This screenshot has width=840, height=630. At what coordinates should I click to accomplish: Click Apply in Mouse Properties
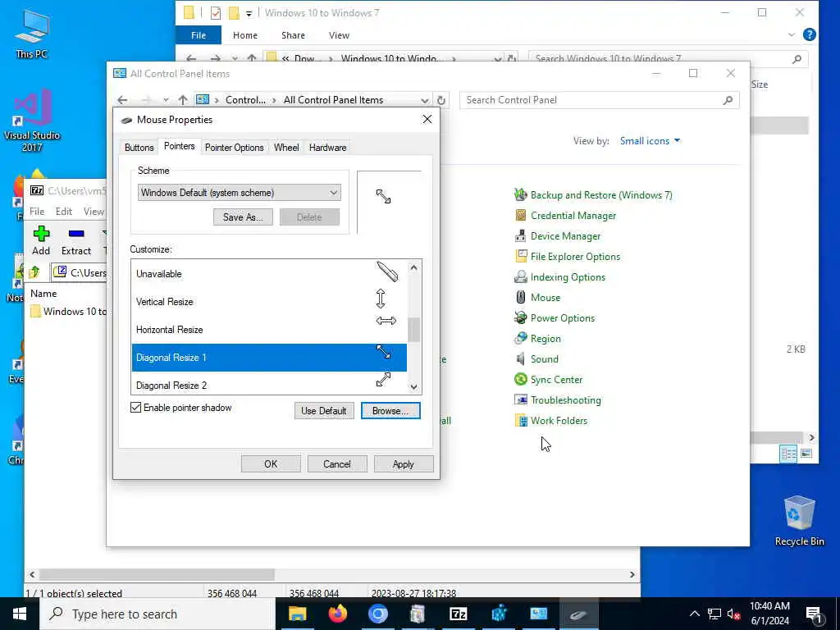pos(404,464)
